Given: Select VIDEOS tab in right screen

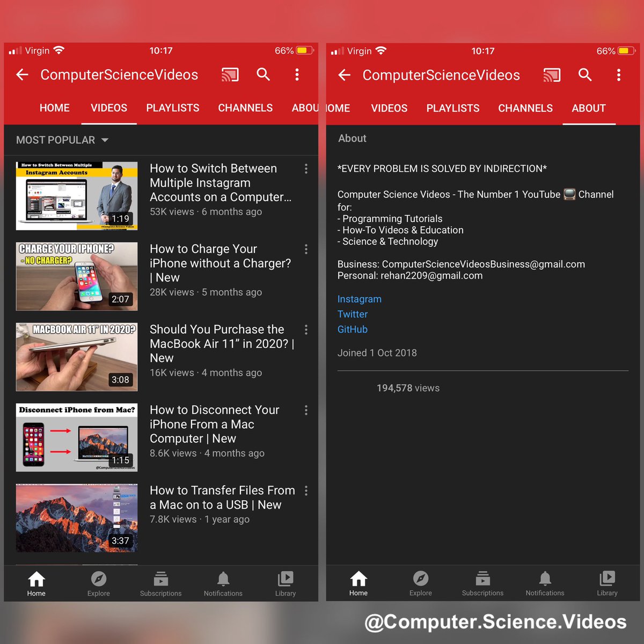Looking at the screenshot, I should coord(389,108).
